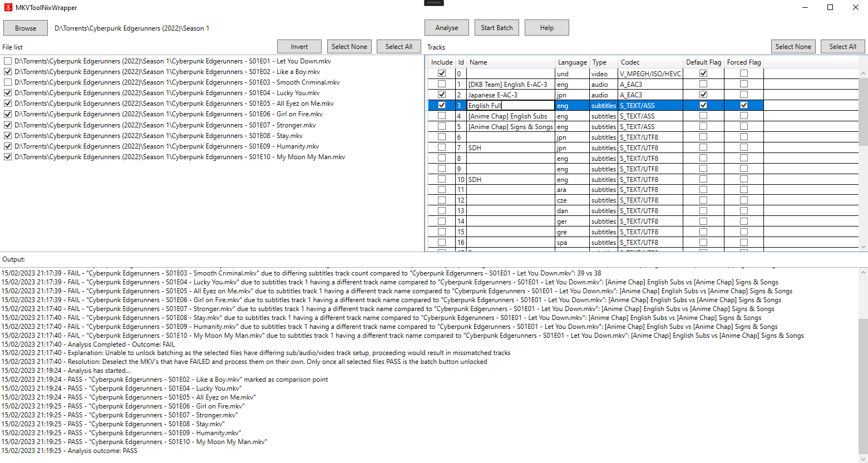Enable Include for track 4 Anime Chap English Subs
The image size is (868, 463).
pyautogui.click(x=442, y=116)
